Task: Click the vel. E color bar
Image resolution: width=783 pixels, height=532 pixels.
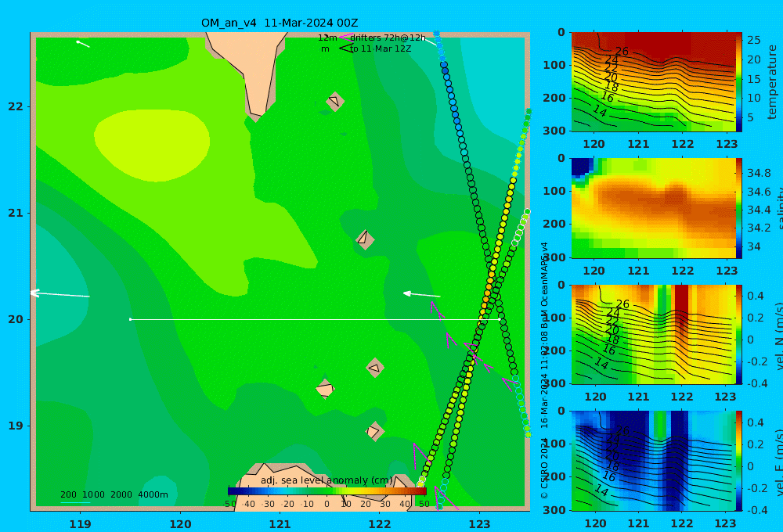Action: [x=739, y=461]
